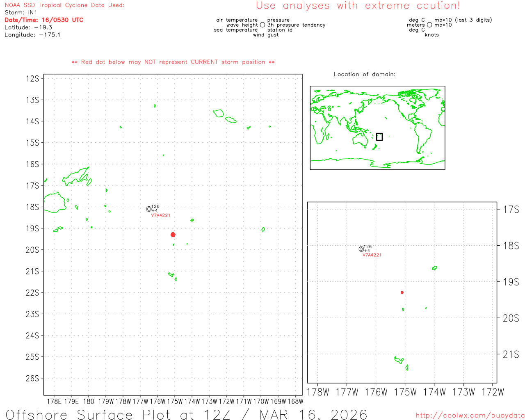Click red 'V7A4221' label on large map
The width and height of the screenshot is (525, 420).
(161, 215)
